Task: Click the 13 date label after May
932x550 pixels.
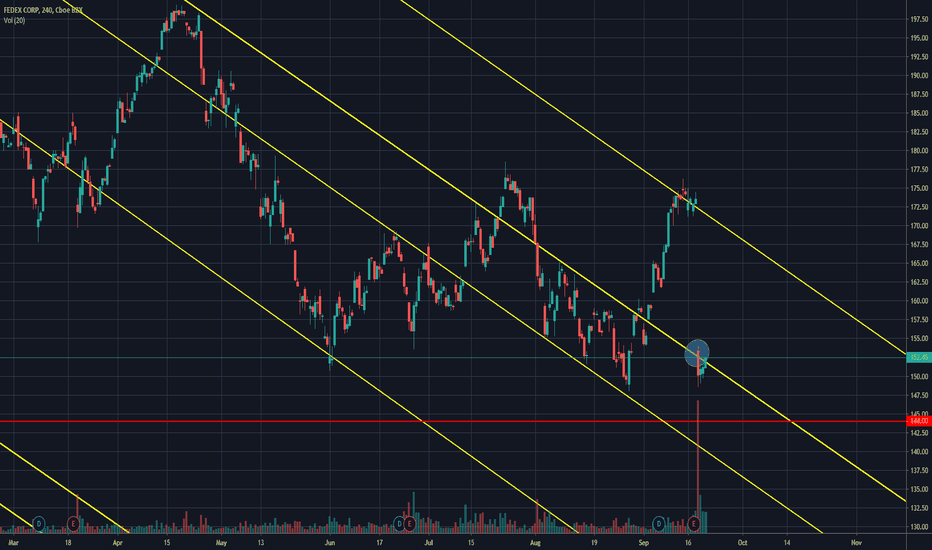Action: coord(260,543)
